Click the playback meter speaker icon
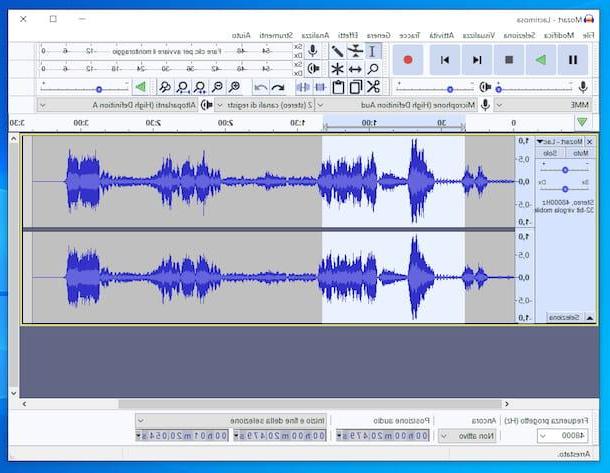 [x=313, y=69]
